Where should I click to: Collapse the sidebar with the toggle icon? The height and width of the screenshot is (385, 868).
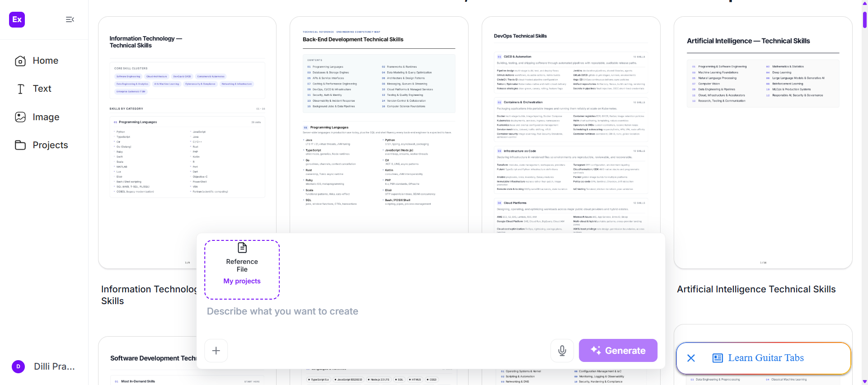tap(70, 19)
